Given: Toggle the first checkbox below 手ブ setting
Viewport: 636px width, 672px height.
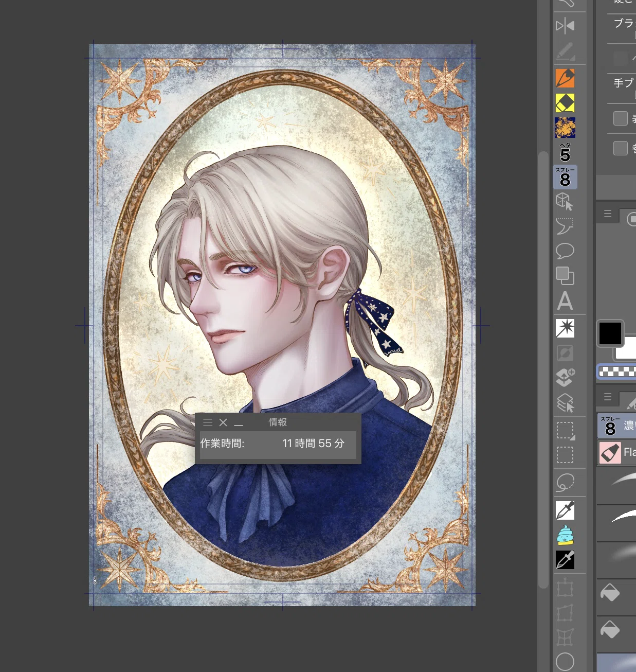Looking at the screenshot, I should pyautogui.click(x=621, y=118).
